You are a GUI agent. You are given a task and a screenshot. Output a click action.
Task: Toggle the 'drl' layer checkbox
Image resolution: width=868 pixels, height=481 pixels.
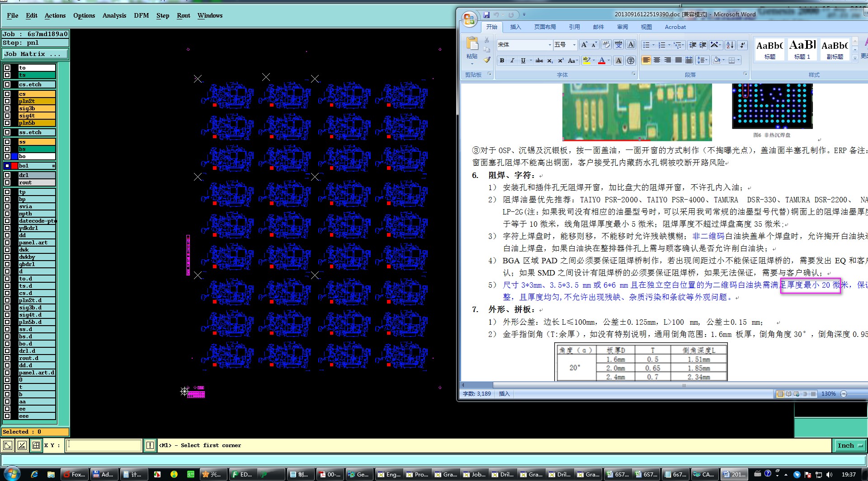click(7, 175)
